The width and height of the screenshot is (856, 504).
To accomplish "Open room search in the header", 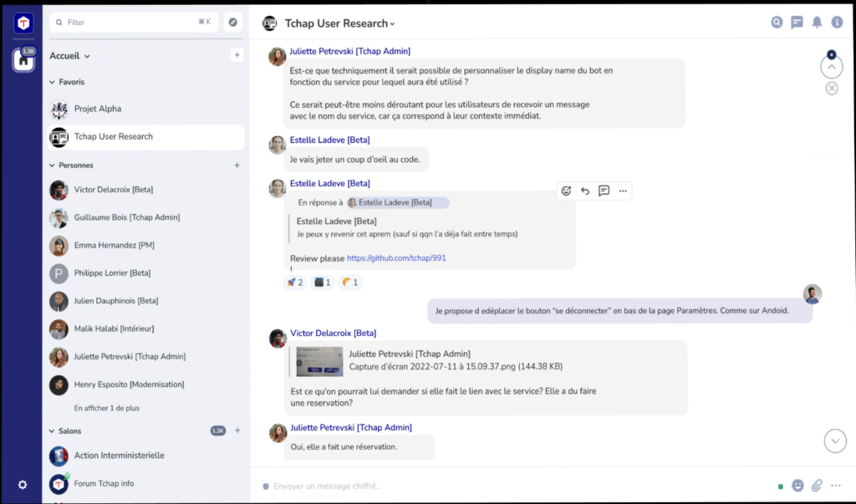I will [777, 23].
